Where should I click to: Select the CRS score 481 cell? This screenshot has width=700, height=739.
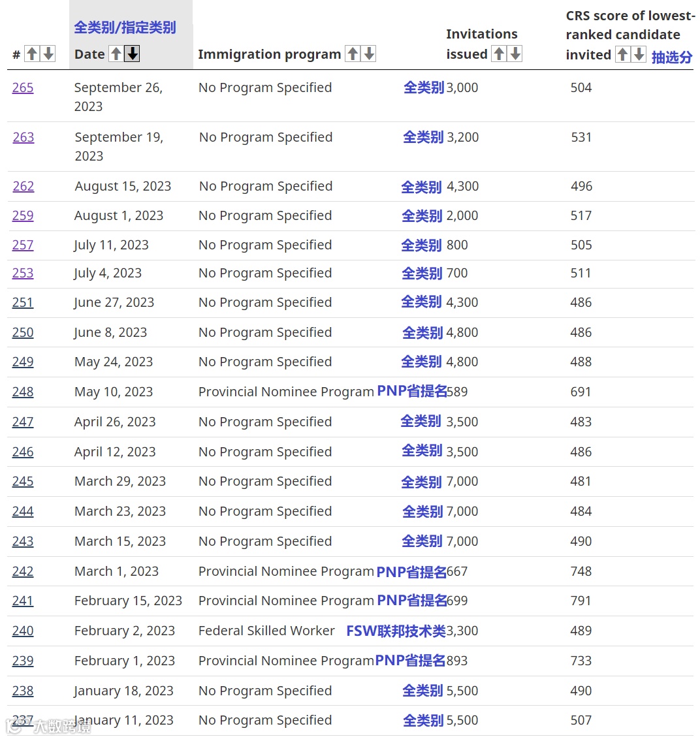(x=581, y=482)
